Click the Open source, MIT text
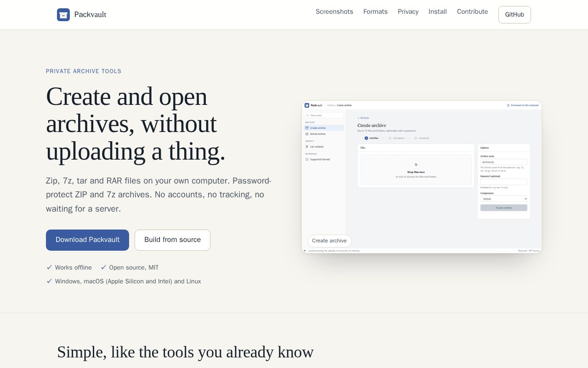 point(134,268)
